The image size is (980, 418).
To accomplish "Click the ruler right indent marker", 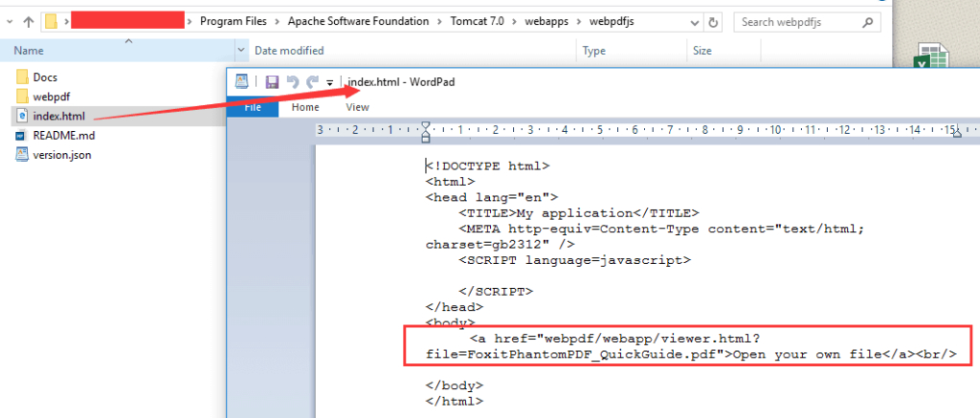I will (x=956, y=135).
